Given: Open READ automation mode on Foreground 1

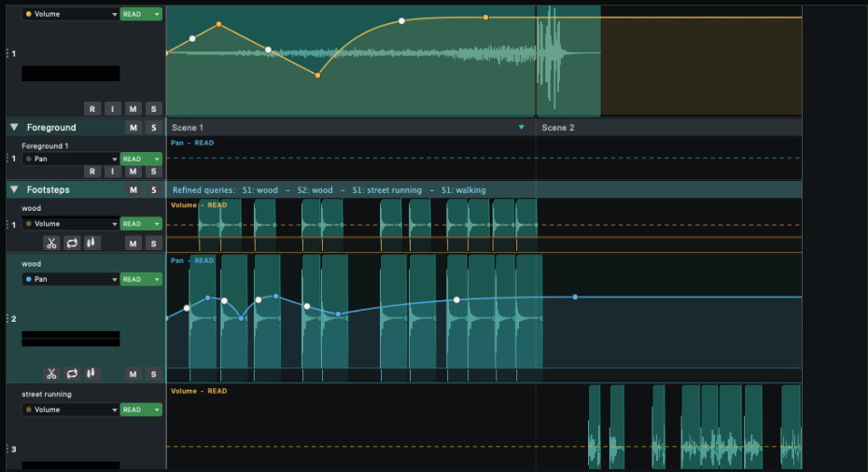Looking at the screenshot, I should coord(141,159).
